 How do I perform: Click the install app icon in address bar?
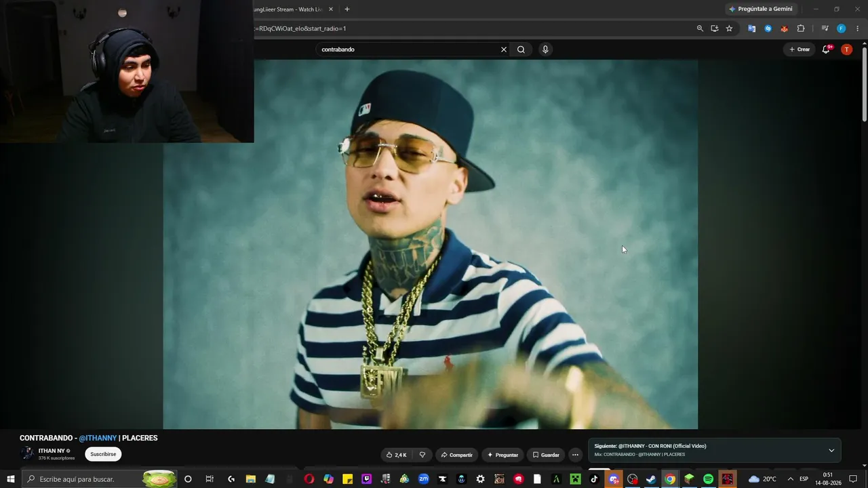715,28
